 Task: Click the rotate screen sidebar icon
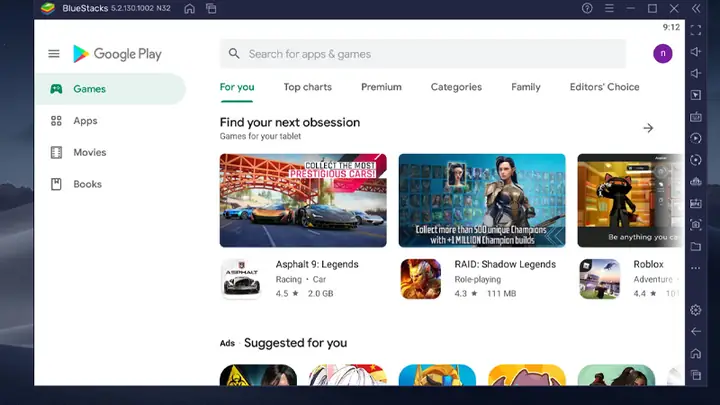click(x=696, y=160)
